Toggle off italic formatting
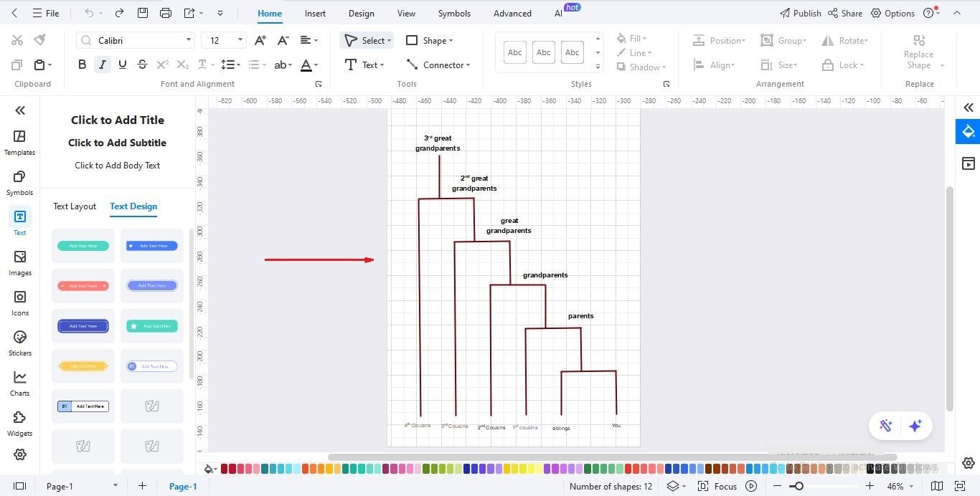The height and width of the screenshot is (496, 980). click(x=102, y=65)
